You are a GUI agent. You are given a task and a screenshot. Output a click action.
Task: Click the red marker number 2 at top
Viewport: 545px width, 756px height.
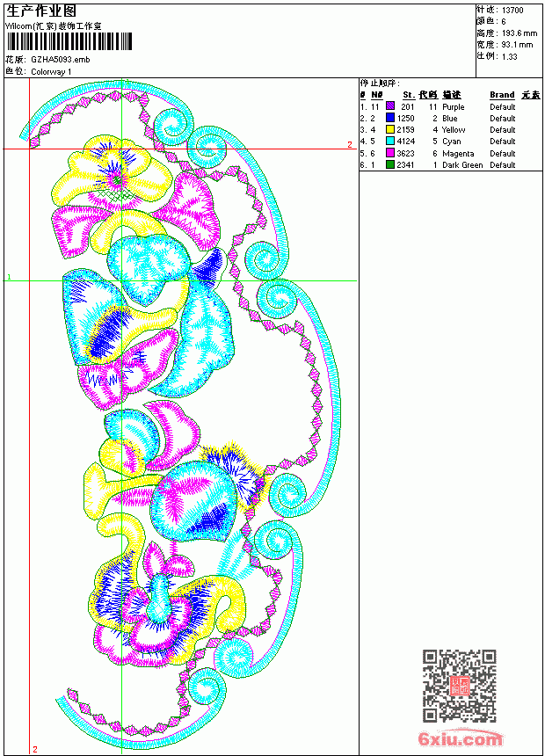tap(350, 144)
